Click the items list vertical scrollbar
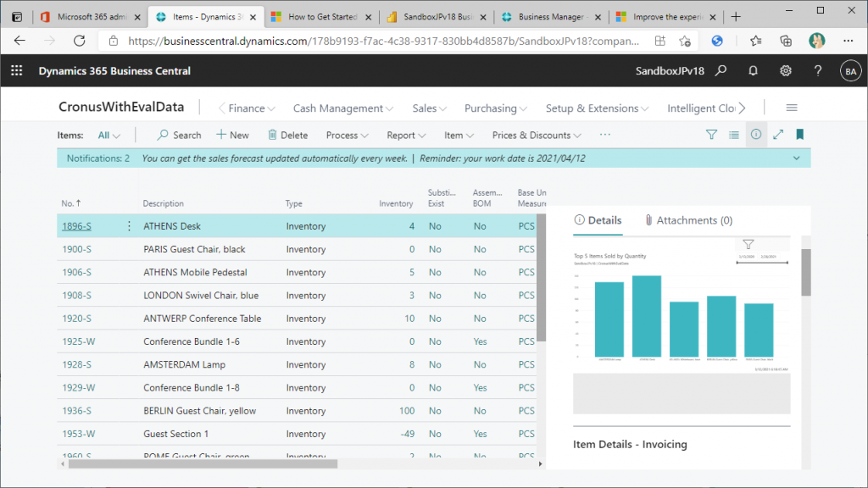This screenshot has height=488, width=868. [542, 278]
